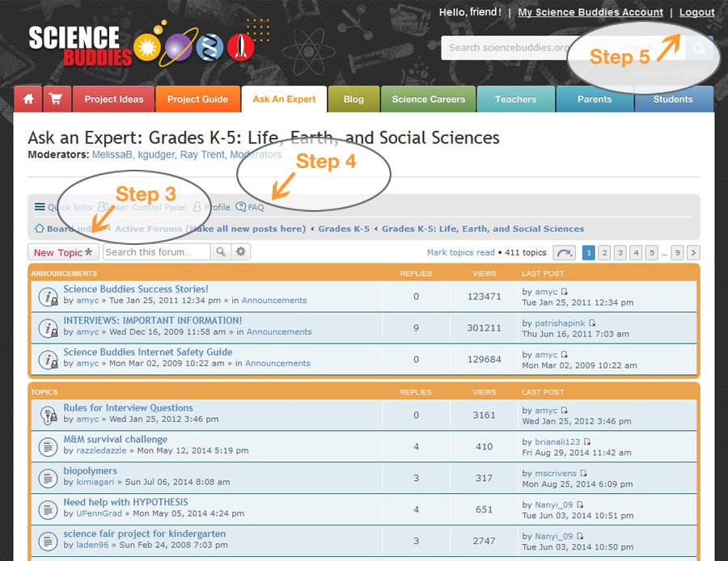This screenshot has width=728, height=561.
Task: Open biopolymers topic
Action: 90,471
